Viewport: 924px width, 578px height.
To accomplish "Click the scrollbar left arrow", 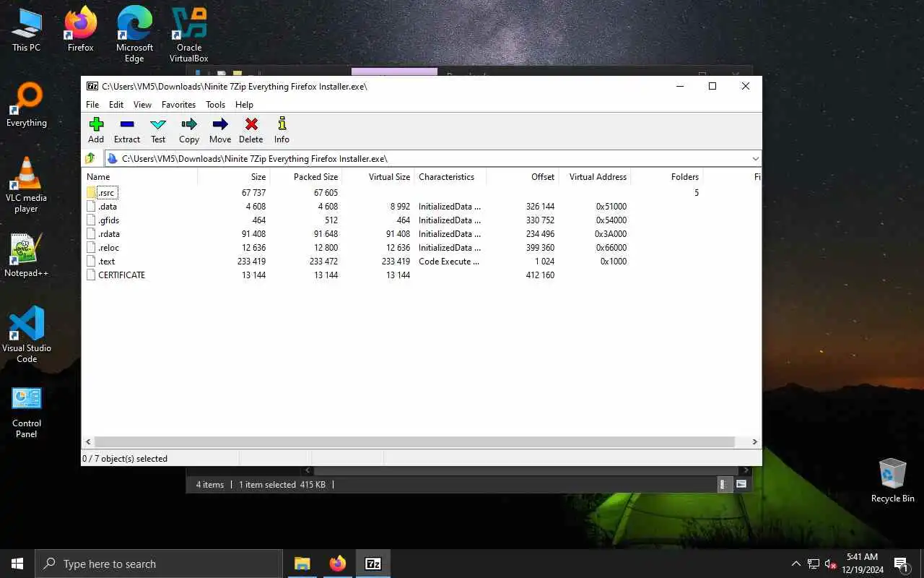I will (x=88, y=441).
